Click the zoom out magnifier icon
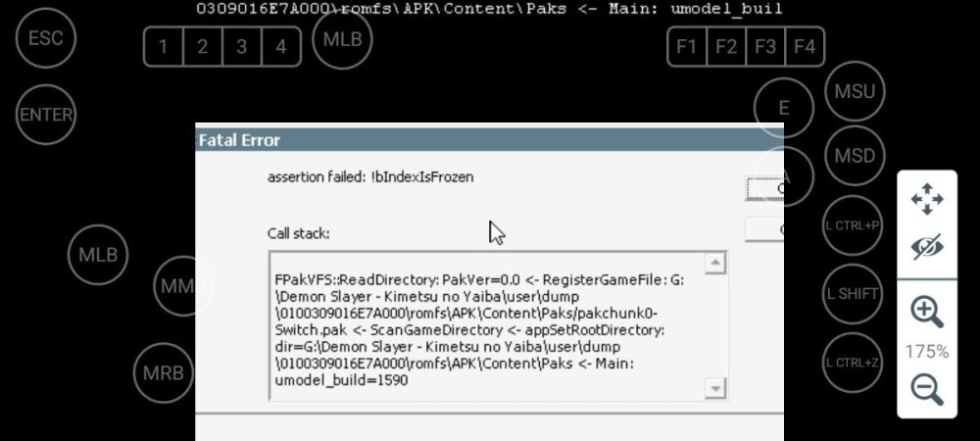 tap(926, 389)
